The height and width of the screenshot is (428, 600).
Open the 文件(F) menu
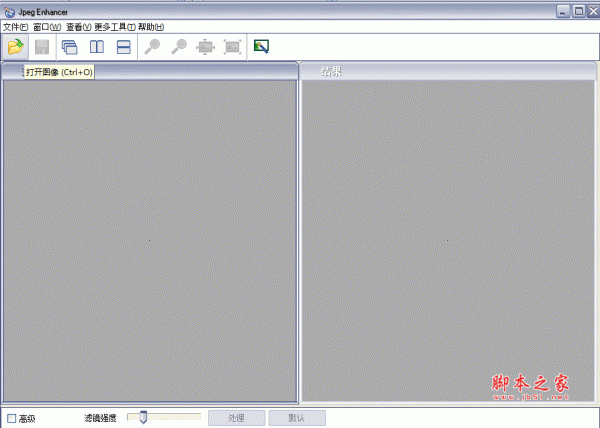click(x=16, y=27)
